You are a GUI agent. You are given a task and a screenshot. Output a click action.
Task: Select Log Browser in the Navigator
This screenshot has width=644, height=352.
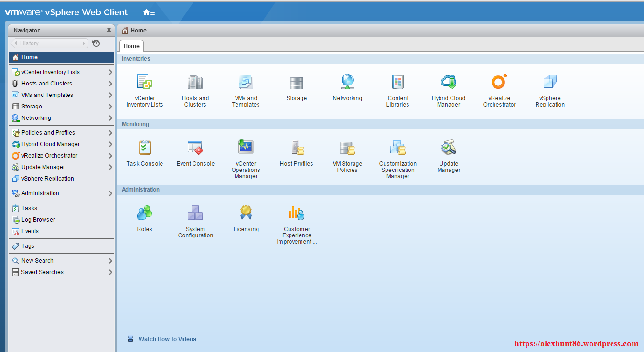(x=38, y=220)
